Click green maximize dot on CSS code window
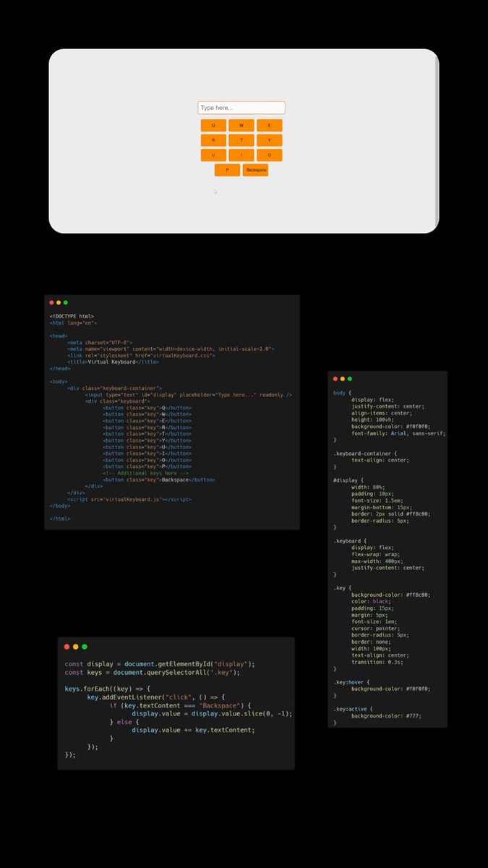Screen dimensions: 488x868 350,379
